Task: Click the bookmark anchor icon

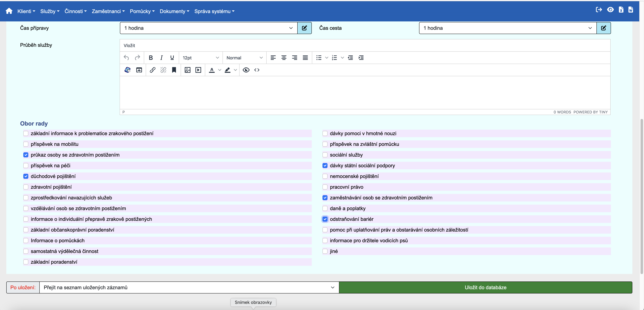Action: [x=174, y=70]
